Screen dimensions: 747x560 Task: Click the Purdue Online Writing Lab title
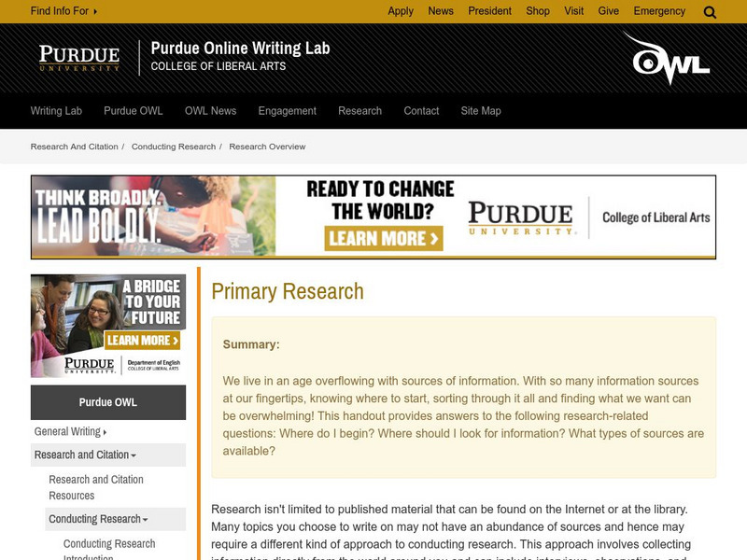(240, 49)
